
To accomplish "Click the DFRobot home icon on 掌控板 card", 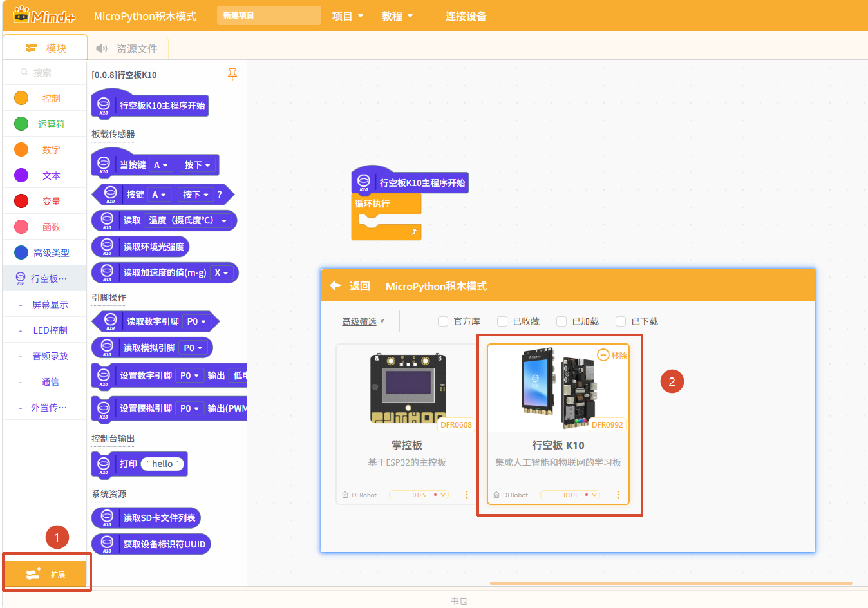I will coord(346,495).
